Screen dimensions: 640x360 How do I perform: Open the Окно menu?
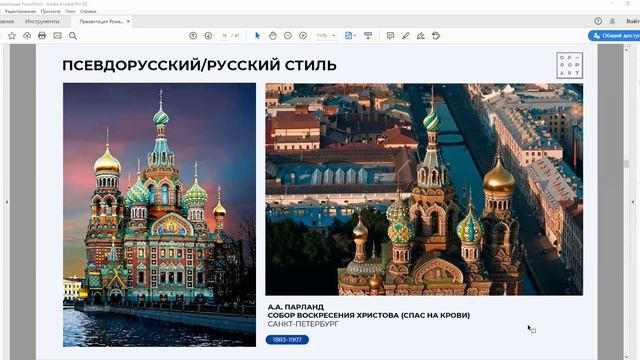[x=71, y=11]
